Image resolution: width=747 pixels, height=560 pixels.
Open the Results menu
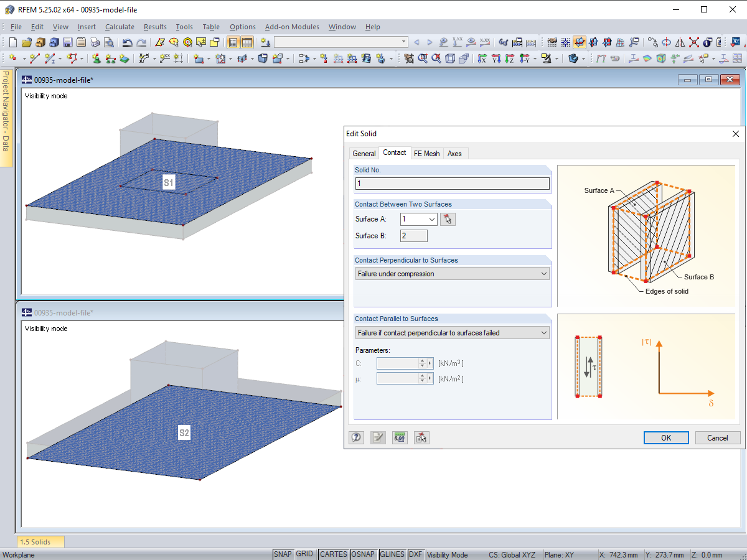point(155,27)
